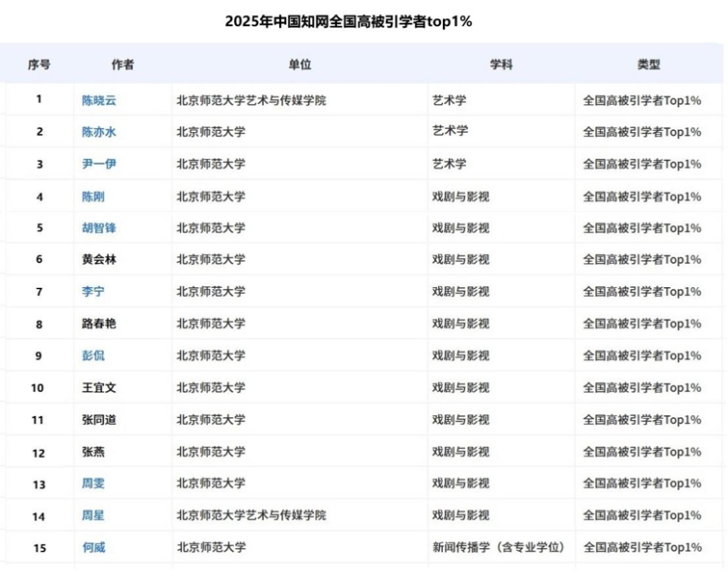Click the 作者 column header
The height and width of the screenshot is (575, 728).
122,65
